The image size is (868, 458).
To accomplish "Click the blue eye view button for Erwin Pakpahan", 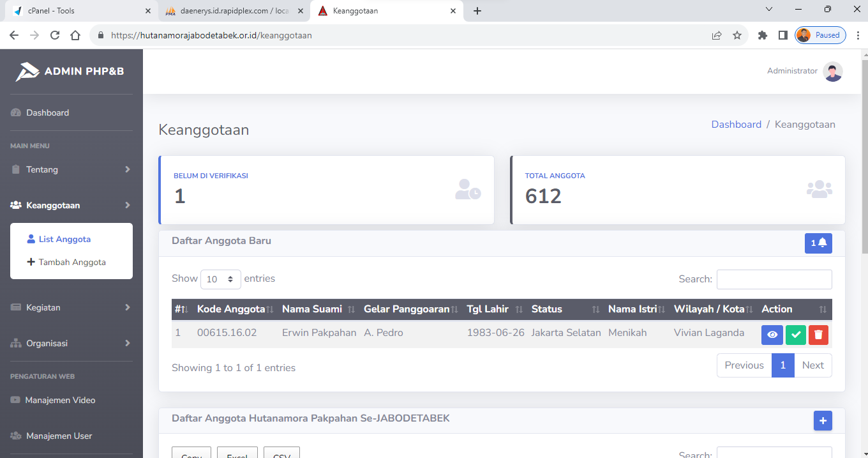I will click(772, 335).
